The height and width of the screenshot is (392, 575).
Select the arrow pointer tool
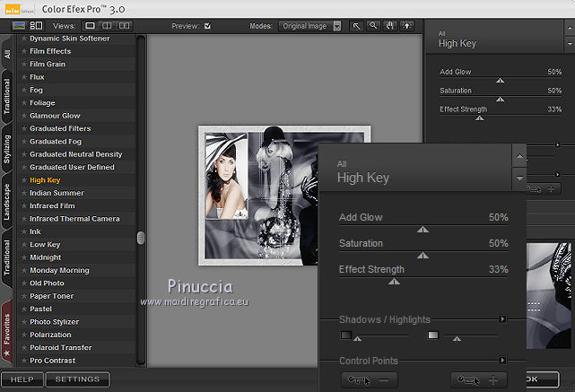pyautogui.click(x=356, y=26)
